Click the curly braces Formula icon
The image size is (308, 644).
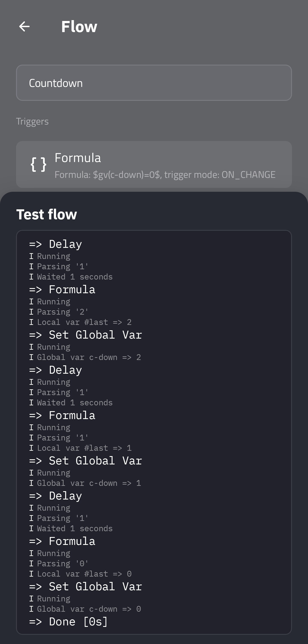click(38, 165)
